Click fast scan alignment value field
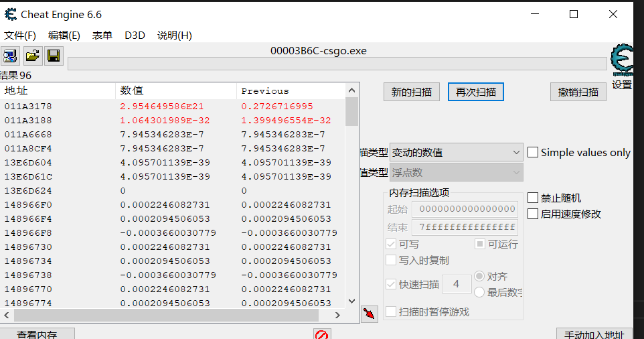The width and height of the screenshot is (644, 339). 457,284
